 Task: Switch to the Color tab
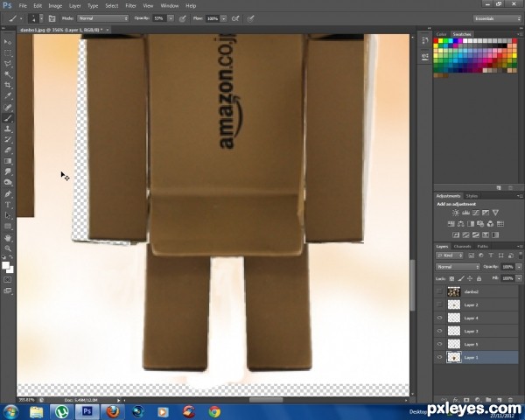(441, 34)
